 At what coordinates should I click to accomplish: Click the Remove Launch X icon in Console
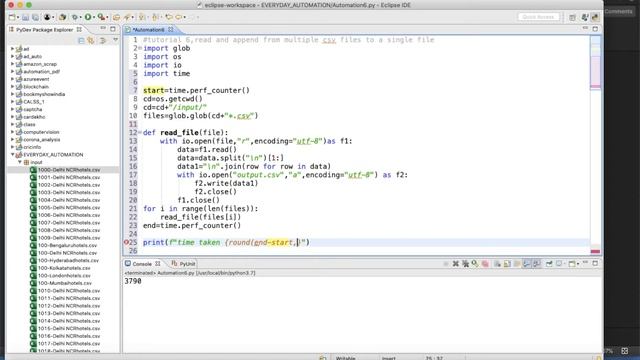coord(456,264)
